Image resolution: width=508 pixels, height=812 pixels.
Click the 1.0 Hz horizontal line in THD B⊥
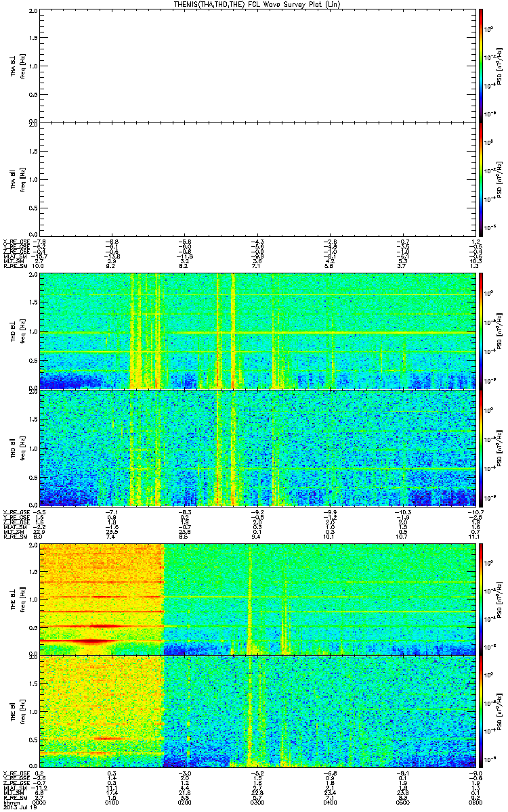click(x=257, y=332)
